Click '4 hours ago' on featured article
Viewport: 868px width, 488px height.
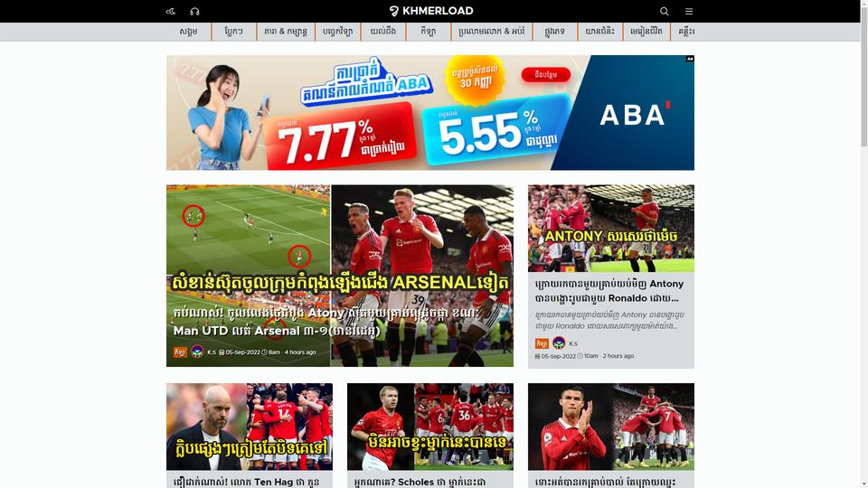tap(300, 352)
